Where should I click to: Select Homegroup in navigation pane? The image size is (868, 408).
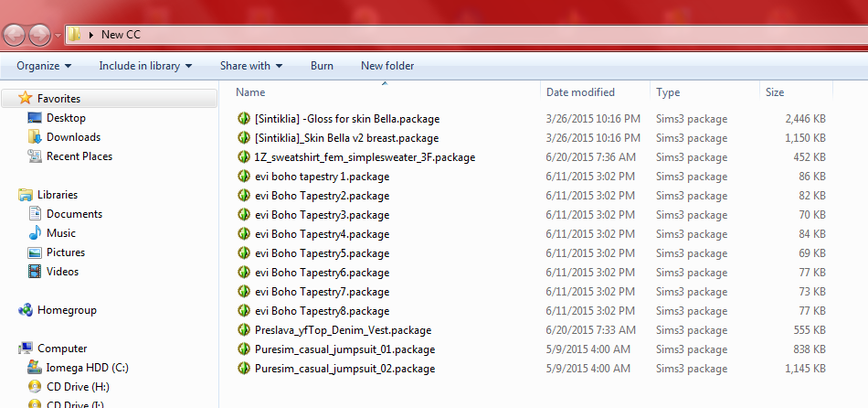click(67, 310)
